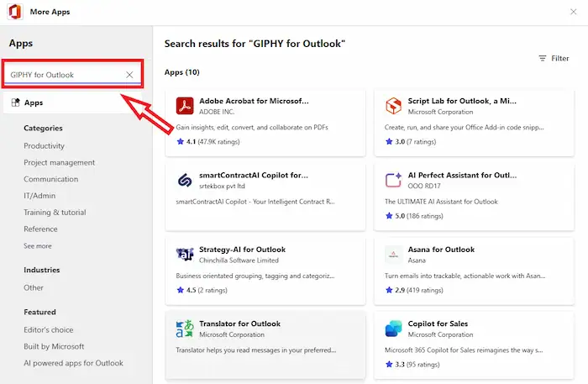Select the Apps tab in sidebar
Viewport: 588px width, 384px height.
coord(34,103)
